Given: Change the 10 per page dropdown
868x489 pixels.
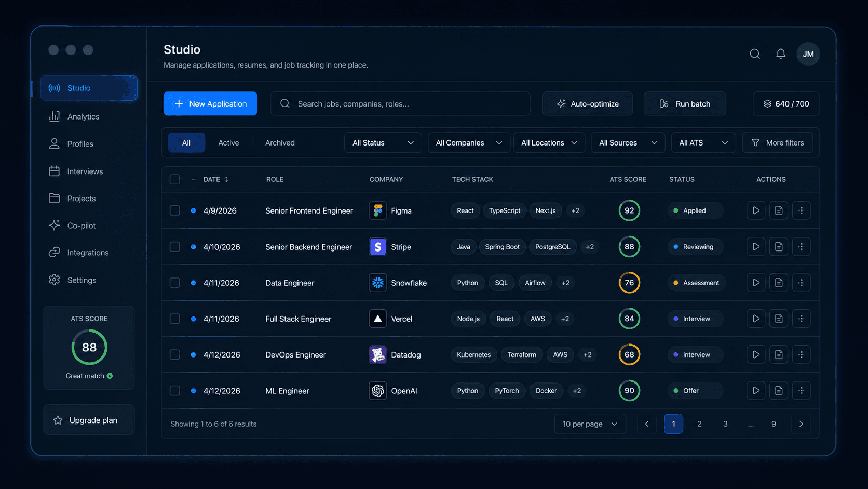Looking at the screenshot, I should 590,424.
